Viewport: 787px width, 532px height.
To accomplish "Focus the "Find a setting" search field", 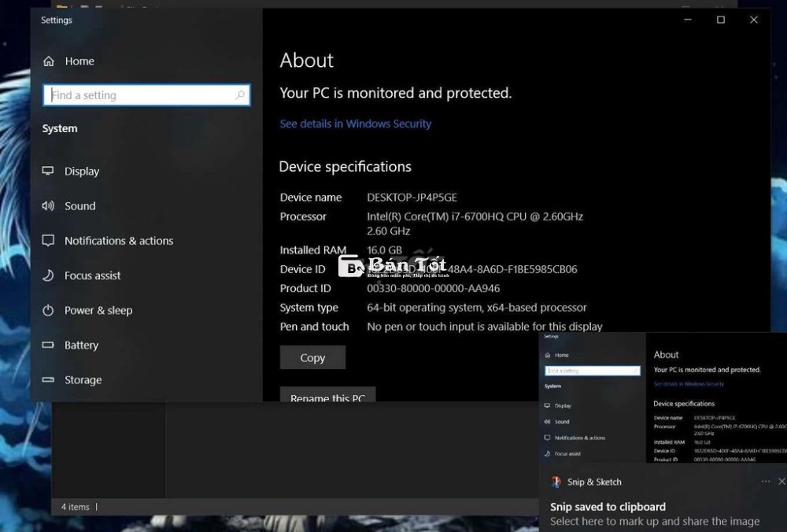I will 146,95.
